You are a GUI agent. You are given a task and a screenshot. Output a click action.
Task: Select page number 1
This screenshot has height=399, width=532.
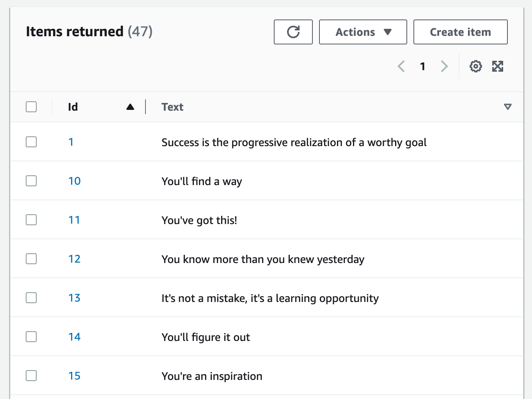coord(422,66)
